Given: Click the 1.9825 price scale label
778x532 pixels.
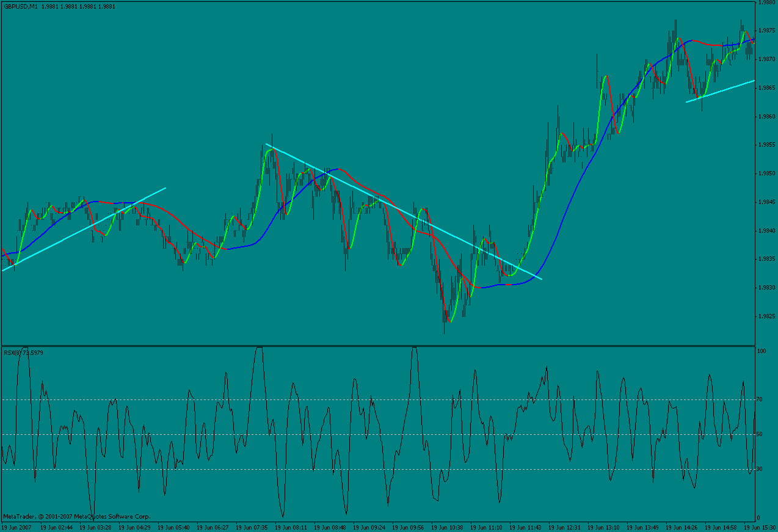Looking at the screenshot, I should (767, 316).
